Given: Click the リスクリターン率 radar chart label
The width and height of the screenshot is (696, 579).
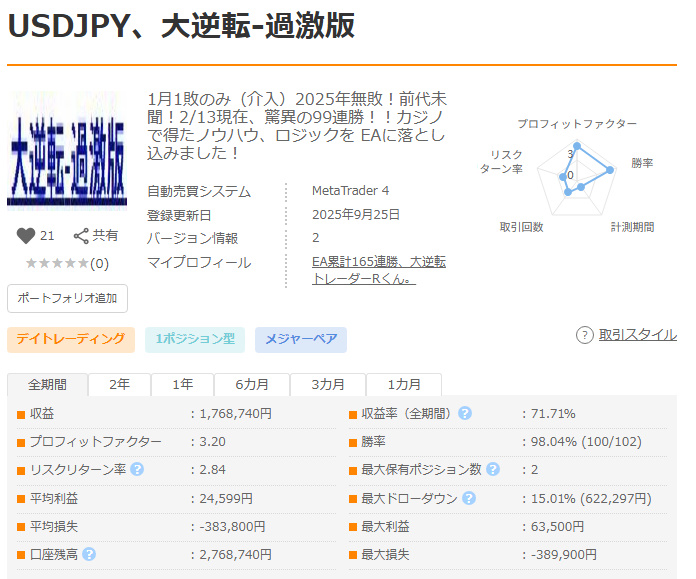Looking at the screenshot, I should (x=502, y=162).
